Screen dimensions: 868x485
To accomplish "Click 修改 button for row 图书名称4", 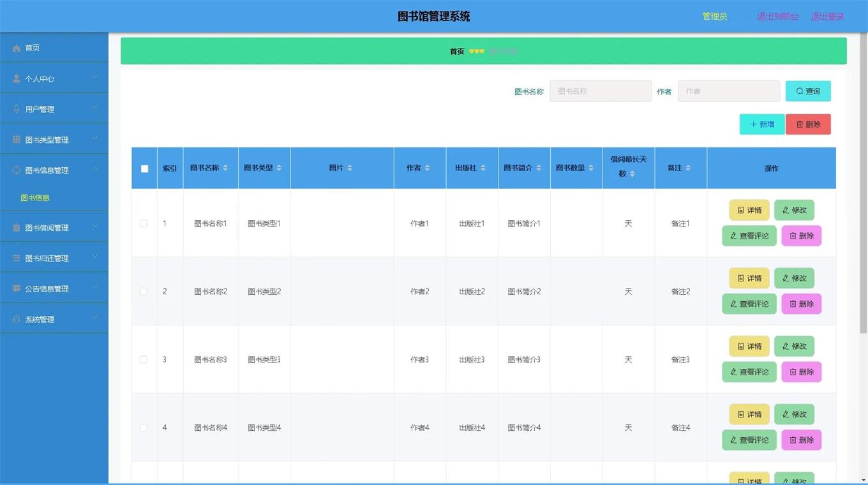I will pyautogui.click(x=794, y=414).
